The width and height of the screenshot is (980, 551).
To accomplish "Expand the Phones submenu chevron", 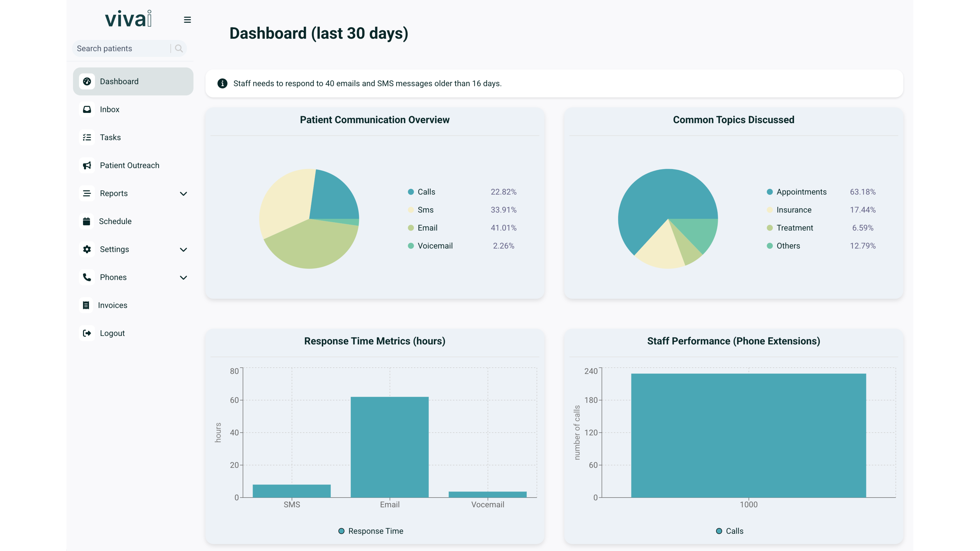I will [x=183, y=278].
